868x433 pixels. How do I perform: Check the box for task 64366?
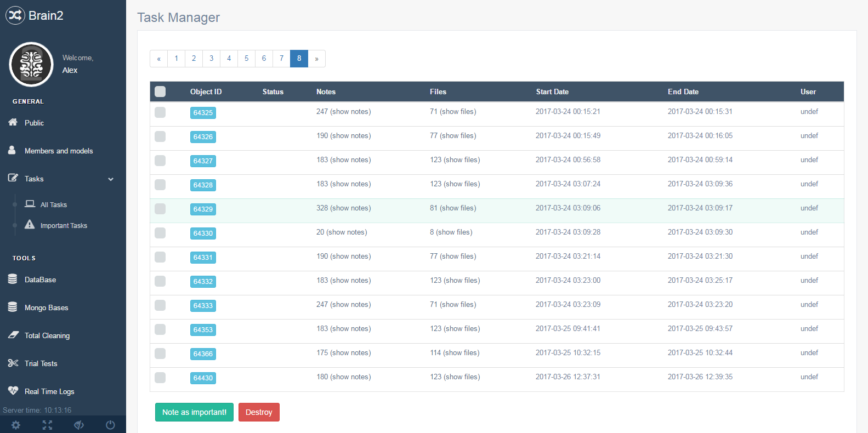(x=160, y=354)
